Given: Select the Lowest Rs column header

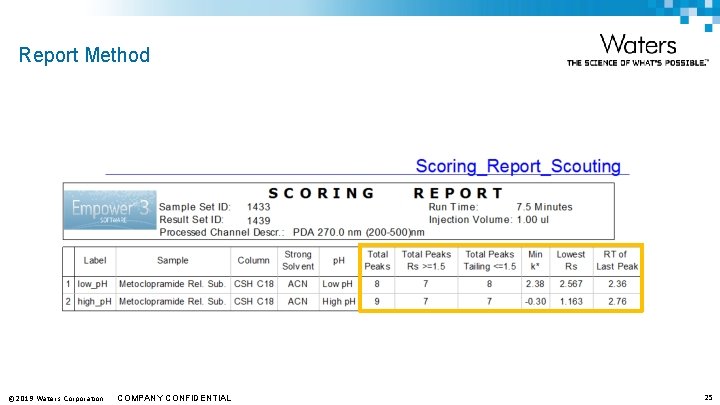Looking at the screenshot, I should click(571, 260).
